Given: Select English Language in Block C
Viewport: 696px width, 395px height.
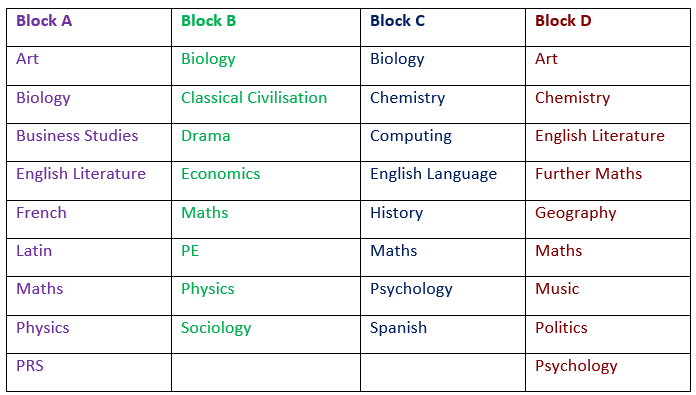Looking at the screenshot, I should [x=433, y=174].
